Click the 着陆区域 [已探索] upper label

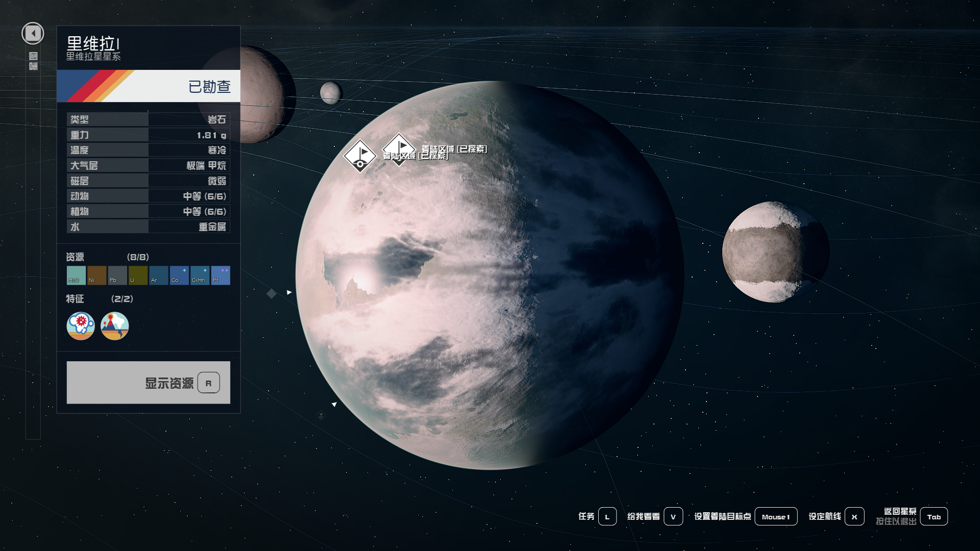click(454, 148)
